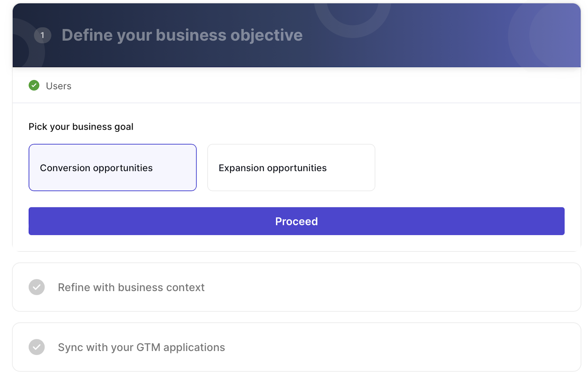Click the gray checkmark next to Refine step
The image size is (588, 377).
[x=37, y=287]
